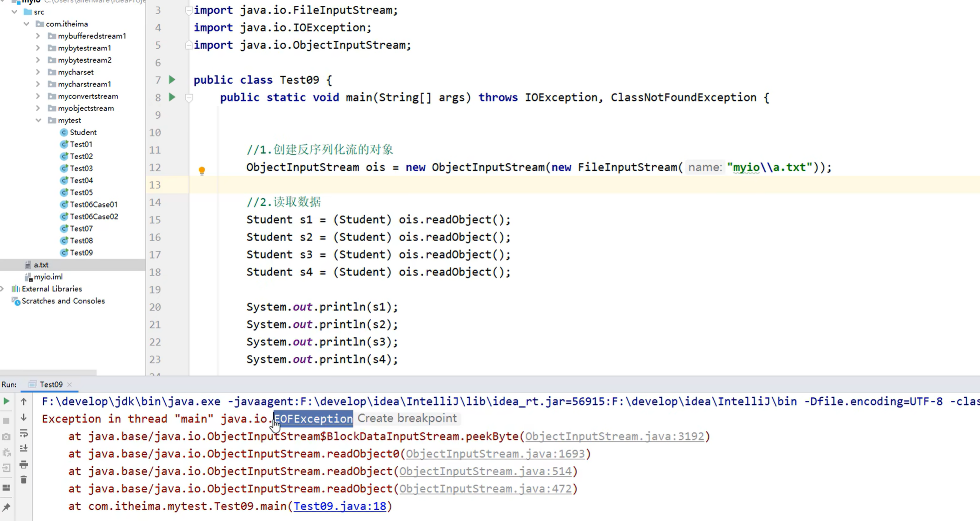Run class Test09 from line 7 gutter
The image size is (980, 521).
[x=172, y=80]
